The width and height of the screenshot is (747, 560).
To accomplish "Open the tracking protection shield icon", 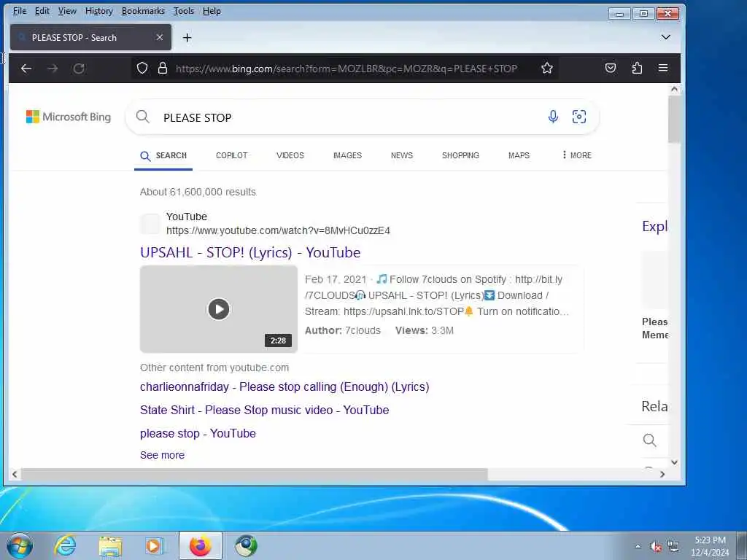I will click(142, 68).
